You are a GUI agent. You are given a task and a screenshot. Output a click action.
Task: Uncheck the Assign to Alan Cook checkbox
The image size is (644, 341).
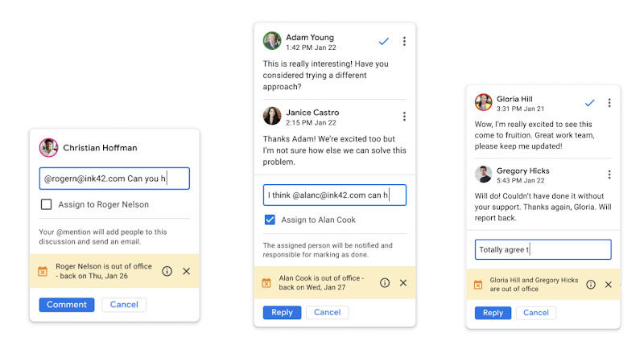tap(270, 220)
